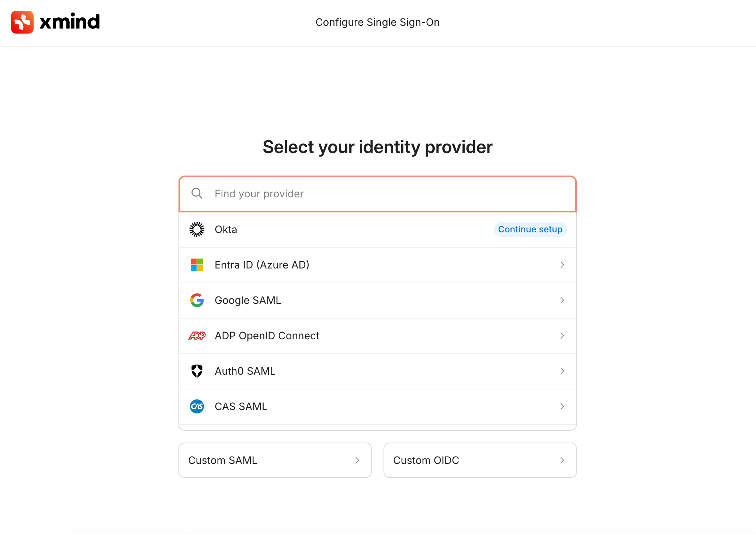Click the Configure Single Sign-On title
This screenshot has width=756, height=534.
(x=378, y=22)
